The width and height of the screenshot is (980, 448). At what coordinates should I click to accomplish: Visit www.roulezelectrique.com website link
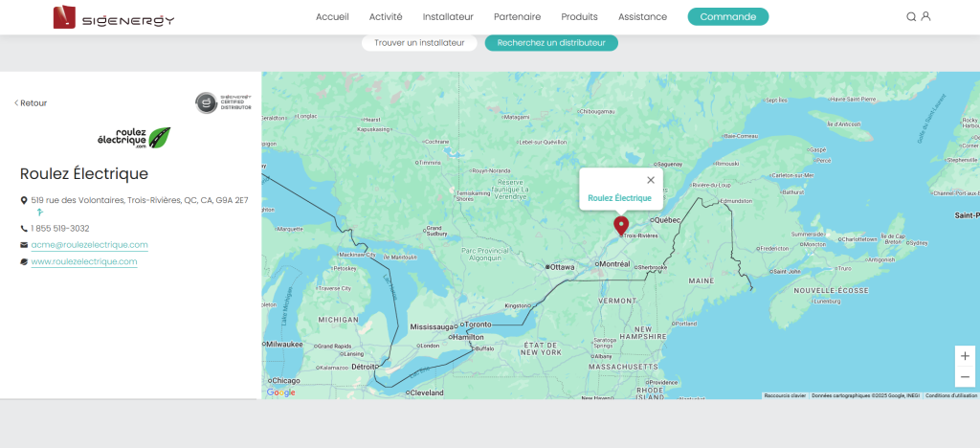click(x=84, y=261)
